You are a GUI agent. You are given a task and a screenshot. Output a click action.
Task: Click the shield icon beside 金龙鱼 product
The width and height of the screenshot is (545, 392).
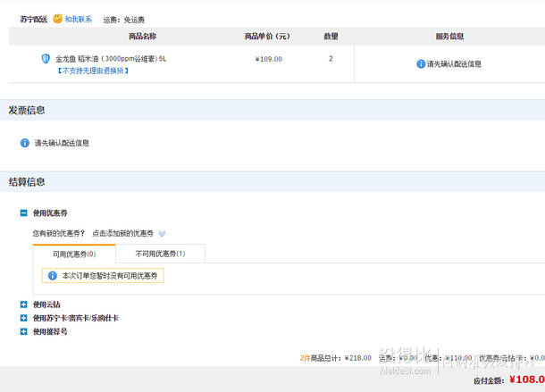(x=46, y=59)
